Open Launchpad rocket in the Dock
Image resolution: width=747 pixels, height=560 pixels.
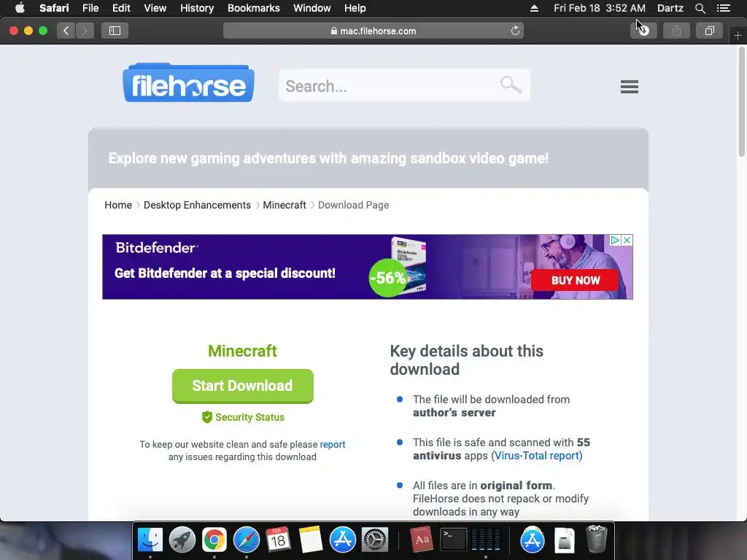click(x=182, y=540)
